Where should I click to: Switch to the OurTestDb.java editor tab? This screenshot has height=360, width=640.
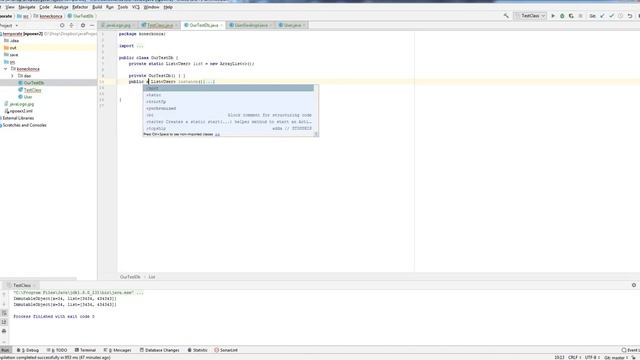click(x=203, y=25)
